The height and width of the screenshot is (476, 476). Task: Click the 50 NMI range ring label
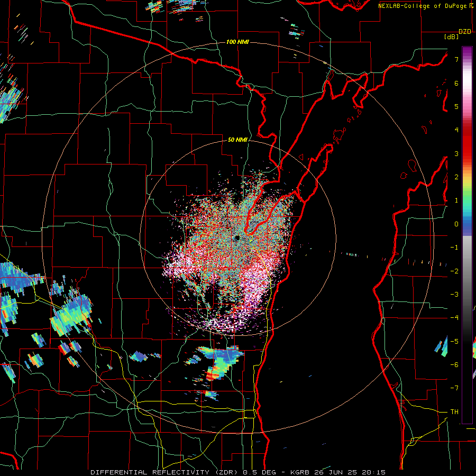237,140
